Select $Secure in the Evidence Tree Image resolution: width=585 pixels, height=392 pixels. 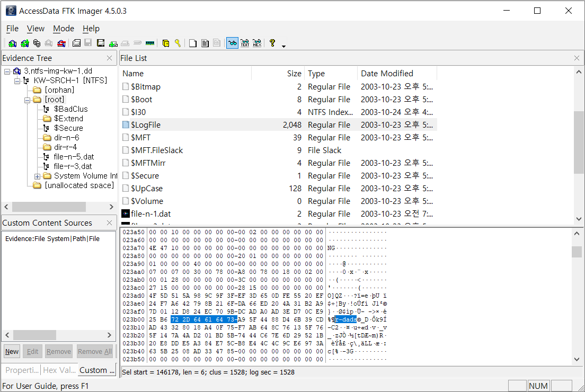[x=69, y=128]
